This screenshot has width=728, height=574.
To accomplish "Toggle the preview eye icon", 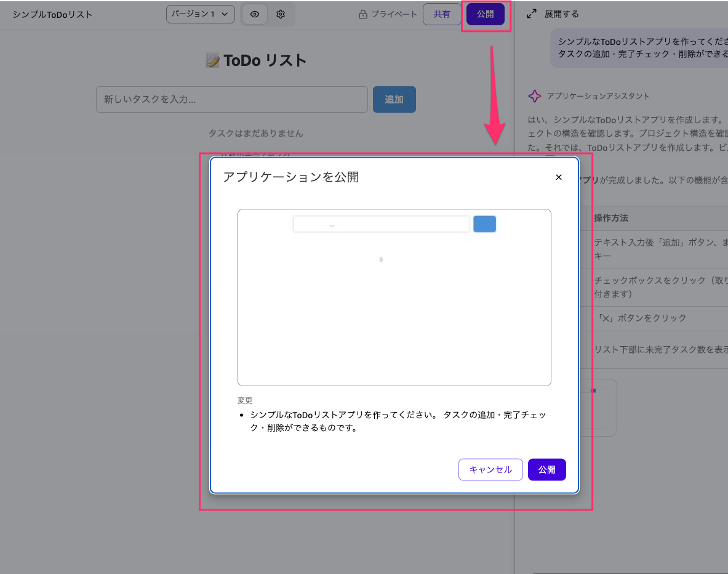I will click(x=254, y=14).
